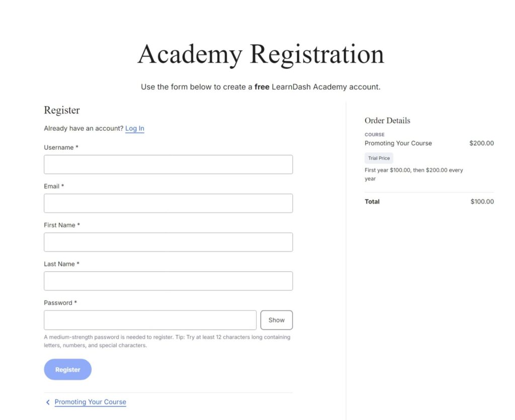The width and height of the screenshot is (515, 420).
Task: Click the Email input field
Action: 168,203
